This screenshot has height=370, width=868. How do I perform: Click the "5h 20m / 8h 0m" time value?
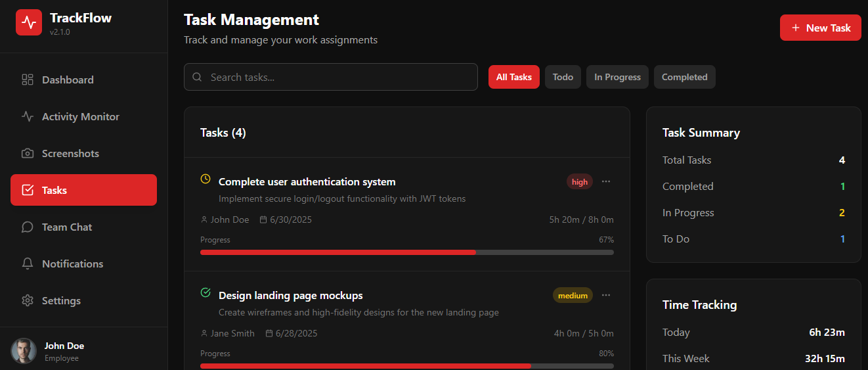pyautogui.click(x=582, y=220)
